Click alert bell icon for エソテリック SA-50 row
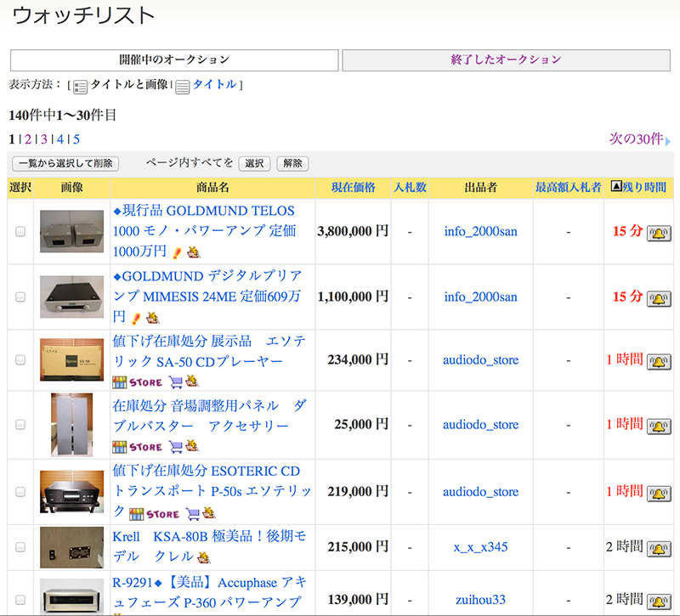This screenshot has height=616, width=680. coord(659,362)
